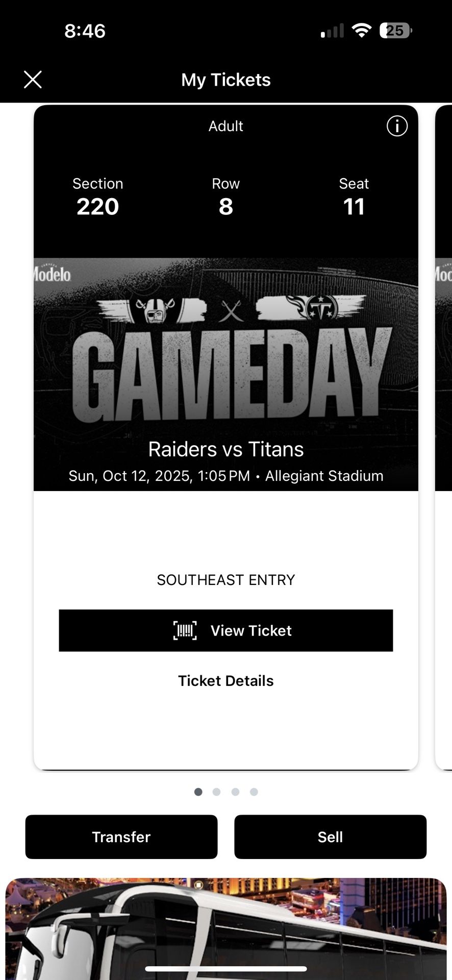Go to the third ticket page dot
The image size is (452, 980).
[235, 792]
